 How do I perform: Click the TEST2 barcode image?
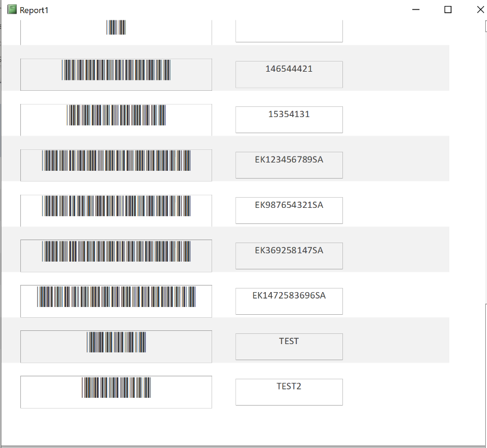point(116,387)
